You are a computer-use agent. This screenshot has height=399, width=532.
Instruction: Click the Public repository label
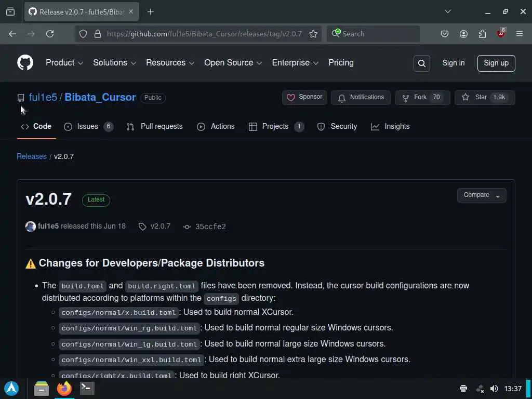point(153,98)
